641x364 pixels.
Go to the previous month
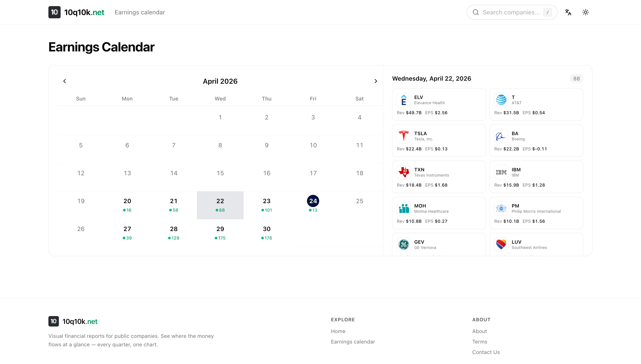click(x=65, y=81)
